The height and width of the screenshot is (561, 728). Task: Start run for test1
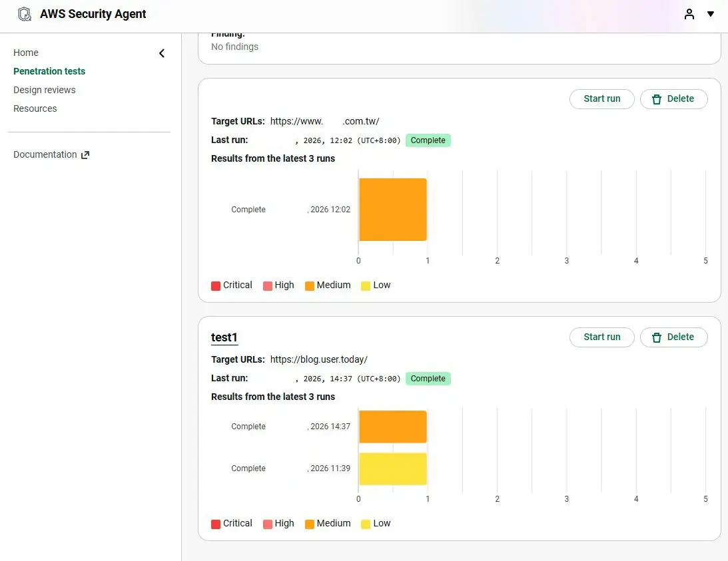[601, 337]
